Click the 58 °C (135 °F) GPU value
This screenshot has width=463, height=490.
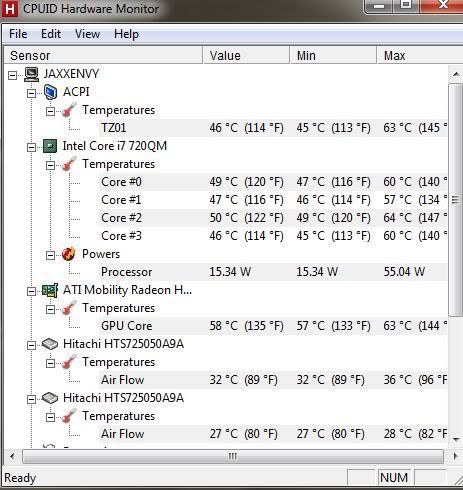point(247,326)
